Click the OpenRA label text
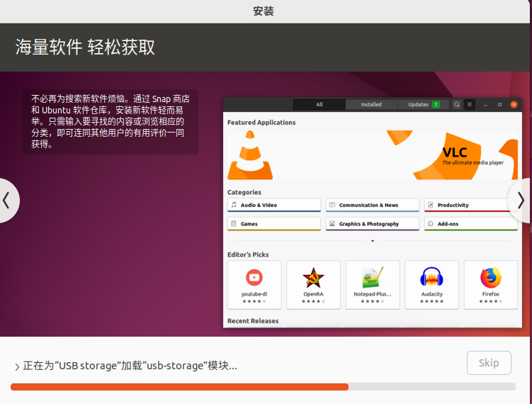This screenshot has width=532, height=404. click(x=313, y=294)
